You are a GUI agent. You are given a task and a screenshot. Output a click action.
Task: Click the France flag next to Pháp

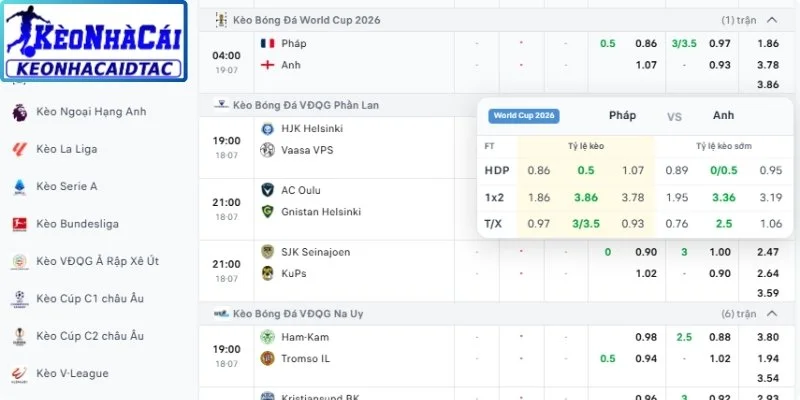(267, 43)
